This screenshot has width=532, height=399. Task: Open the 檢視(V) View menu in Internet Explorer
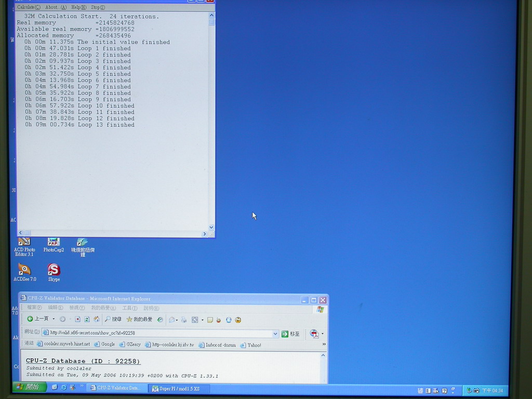click(x=77, y=308)
